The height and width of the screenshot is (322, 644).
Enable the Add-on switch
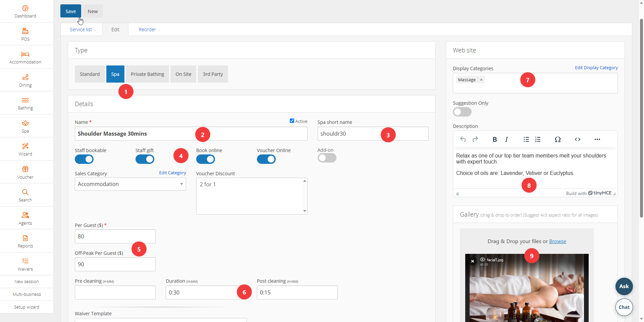coord(327,158)
